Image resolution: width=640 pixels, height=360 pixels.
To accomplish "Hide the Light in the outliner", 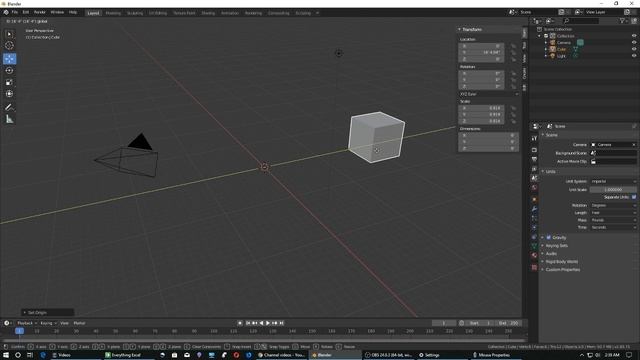I will 634,56.
